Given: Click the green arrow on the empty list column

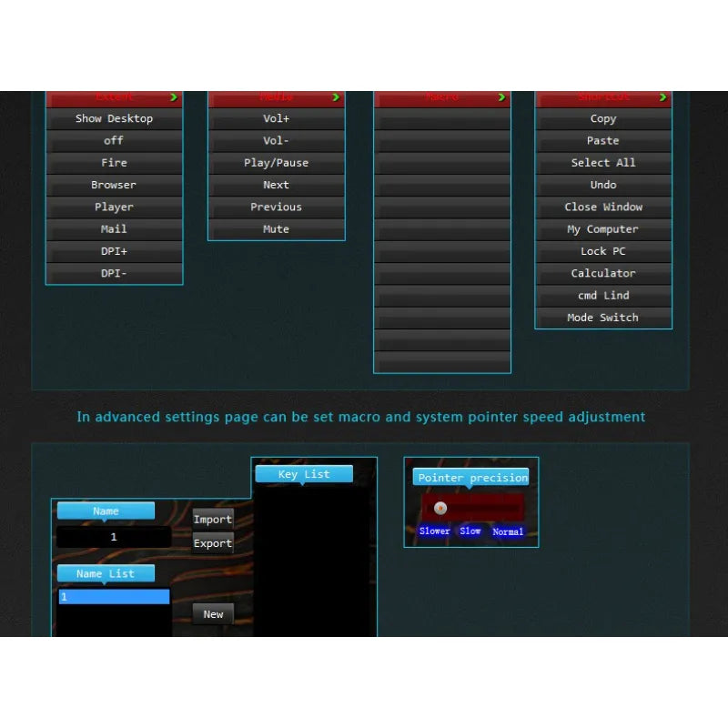Looking at the screenshot, I should click(501, 97).
